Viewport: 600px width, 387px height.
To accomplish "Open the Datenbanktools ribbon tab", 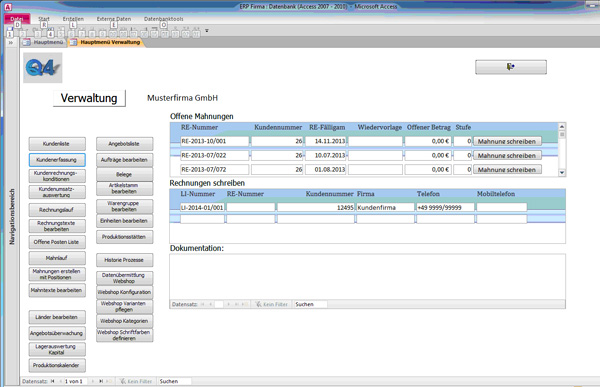I will click(163, 19).
